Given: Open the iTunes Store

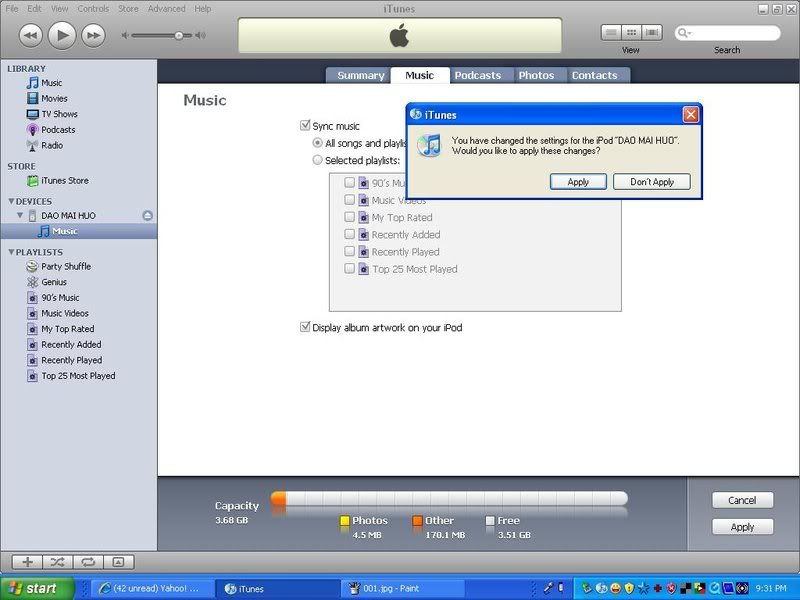Looking at the screenshot, I should 64,181.
